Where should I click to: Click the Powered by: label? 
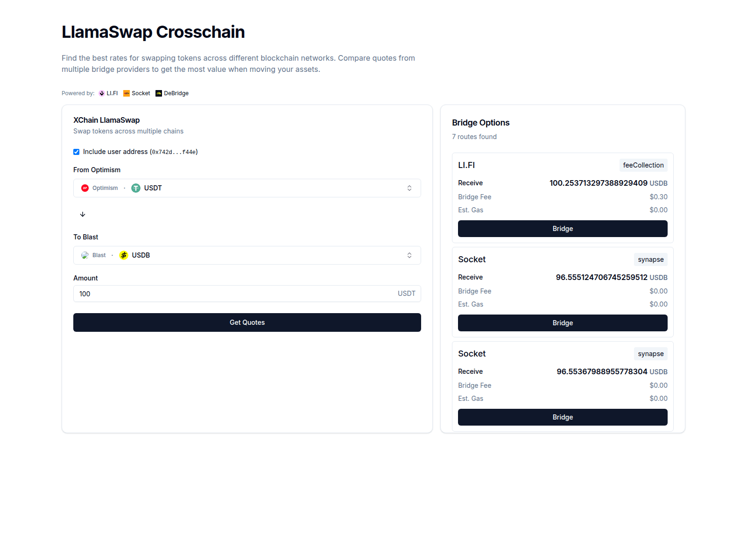[x=78, y=93]
